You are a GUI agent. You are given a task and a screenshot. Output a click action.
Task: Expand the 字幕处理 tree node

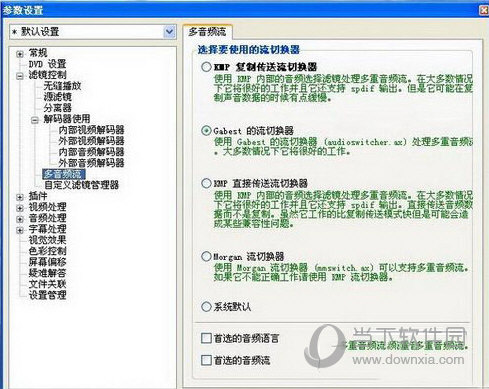pos(20,230)
